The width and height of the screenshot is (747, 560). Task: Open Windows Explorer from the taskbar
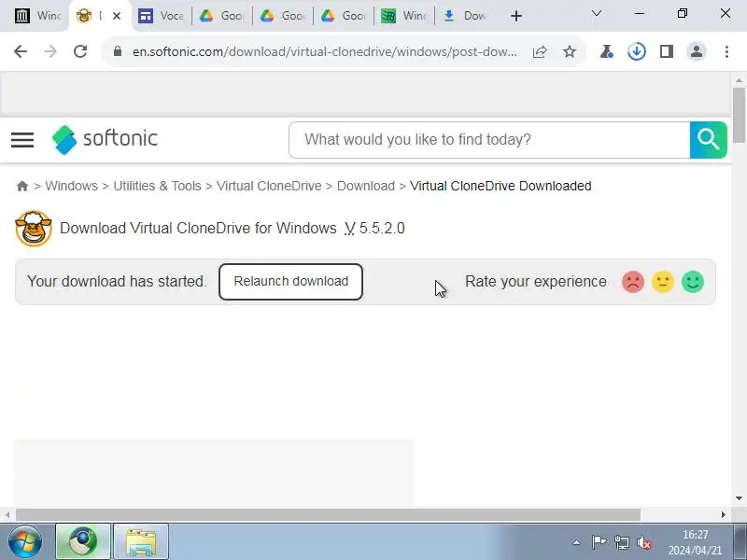pos(141,541)
